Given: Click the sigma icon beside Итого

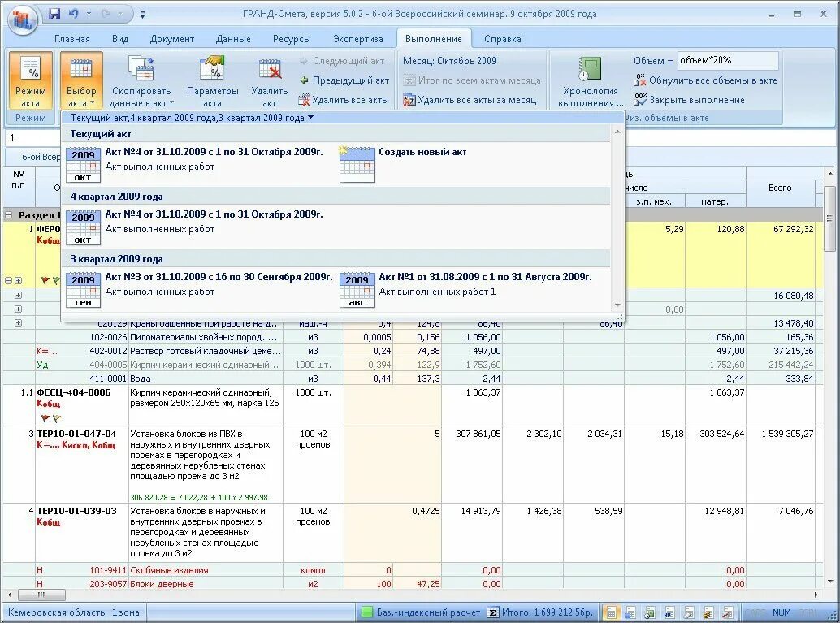Looking at the screenshot, I should click(x=493, y=612).
